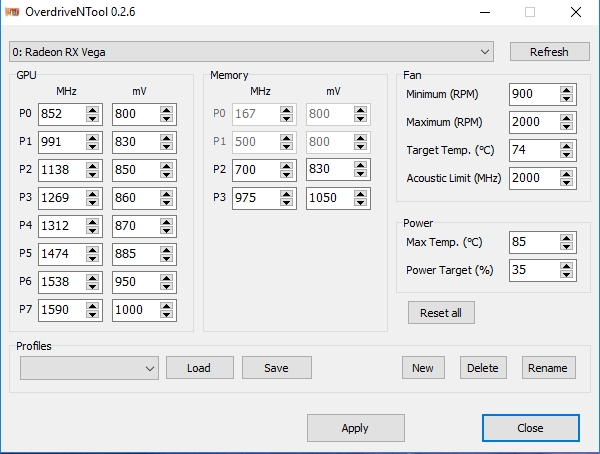Click the Apply button
Image resolution: width=600 pixels, height=454 pixels.
point(355,428)
